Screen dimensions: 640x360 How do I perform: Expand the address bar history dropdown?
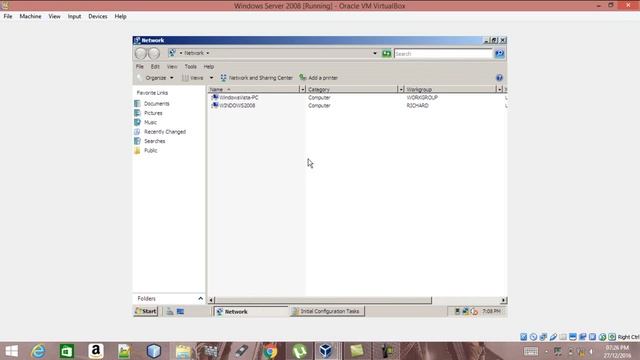375,53
